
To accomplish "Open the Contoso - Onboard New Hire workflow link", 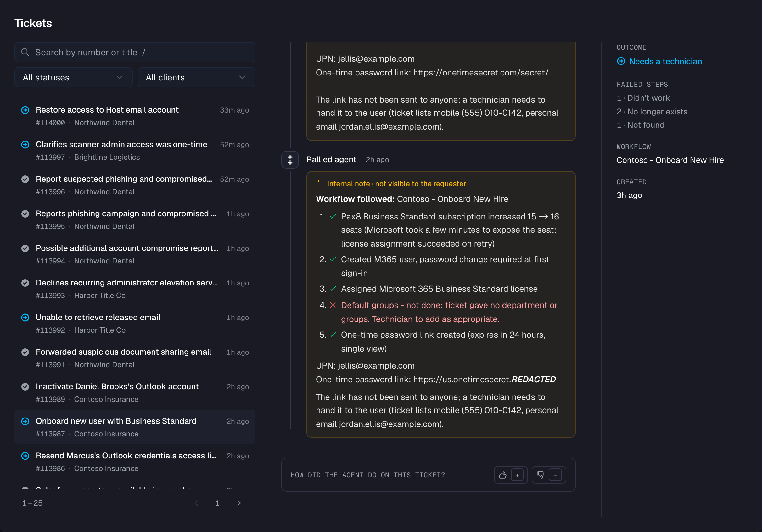I will 670,160.
